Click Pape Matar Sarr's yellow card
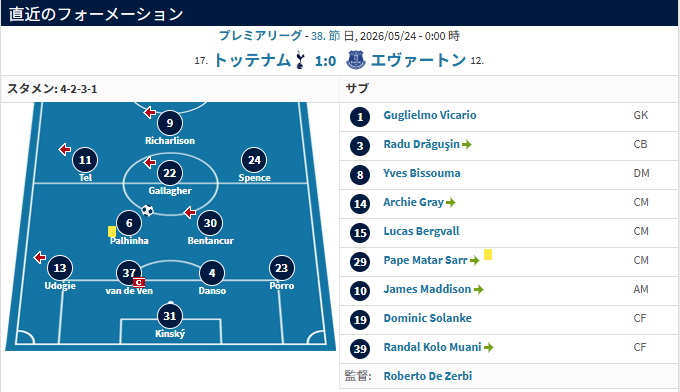680x392 pixels. point(488,255)
